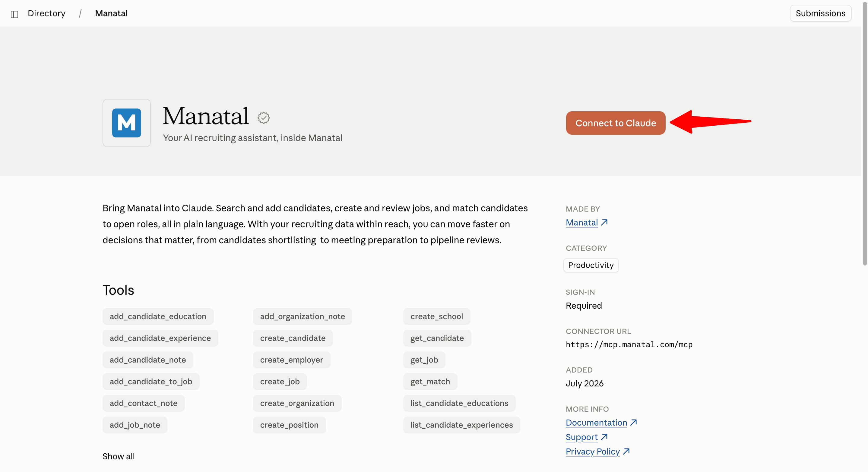Image resolution: width=868 pixels, height=472 pixels.
Task: Open the Manatal maker link
Action: (581, 222)
